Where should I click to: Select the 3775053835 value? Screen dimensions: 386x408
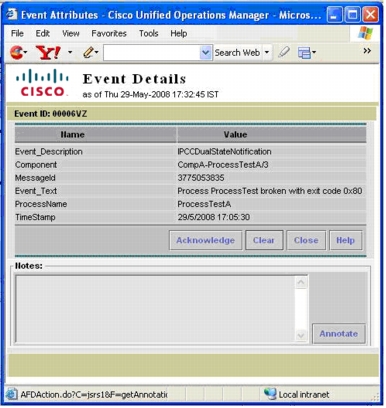tap(201, 178)
